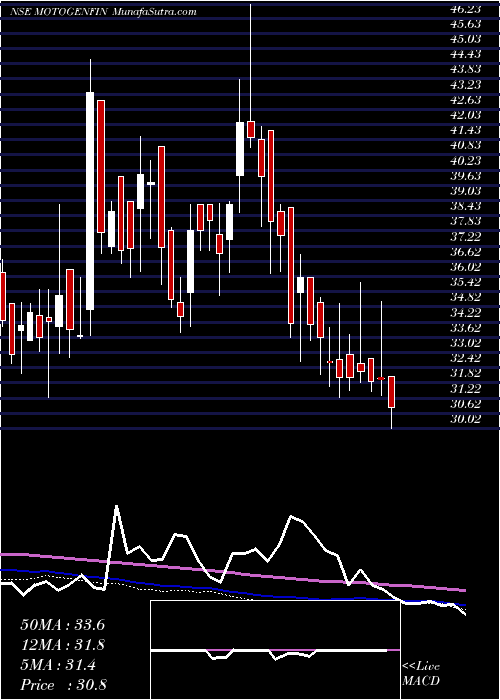This screenshot has width=500, height=700.
Task: Click the 34.82 price axis label
Action: tap(465, 297)
